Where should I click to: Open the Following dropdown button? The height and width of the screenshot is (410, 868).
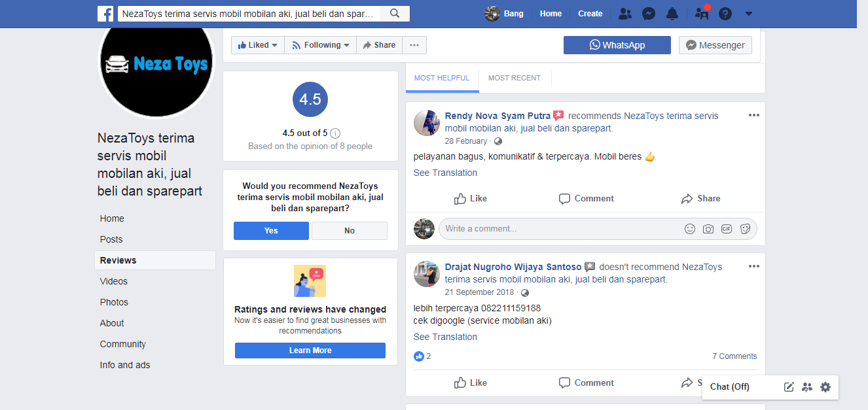[321, 45]
